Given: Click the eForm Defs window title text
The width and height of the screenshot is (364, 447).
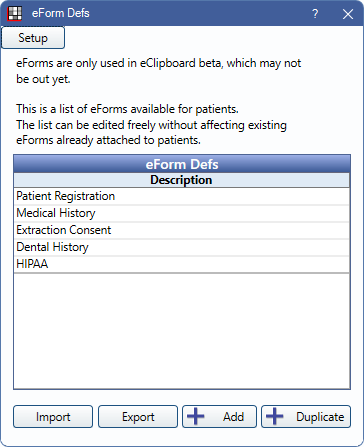Looking at the screenshot, I should point(61,13).
